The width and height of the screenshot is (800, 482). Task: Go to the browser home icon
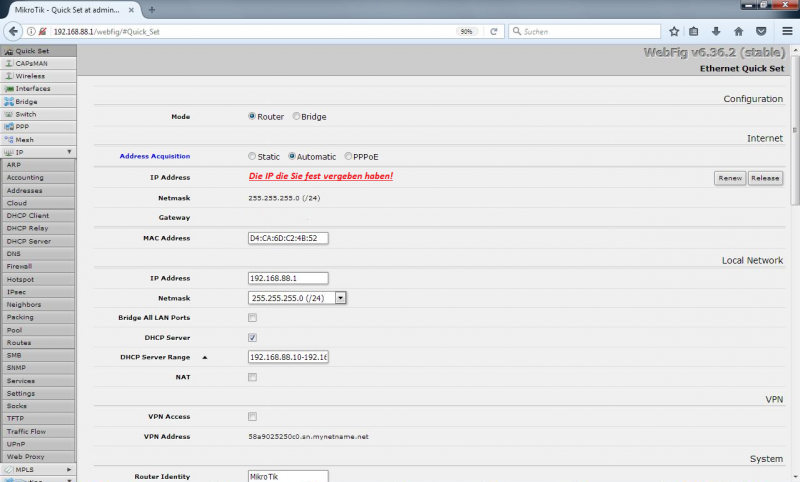(738, 31)
